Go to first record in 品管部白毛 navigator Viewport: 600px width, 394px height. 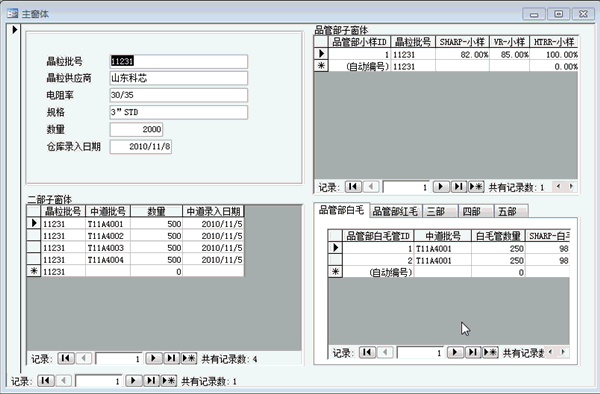(x=367, y=352)
